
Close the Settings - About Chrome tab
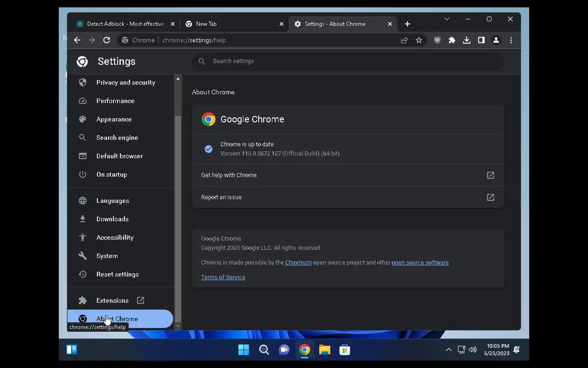[390, 24]
